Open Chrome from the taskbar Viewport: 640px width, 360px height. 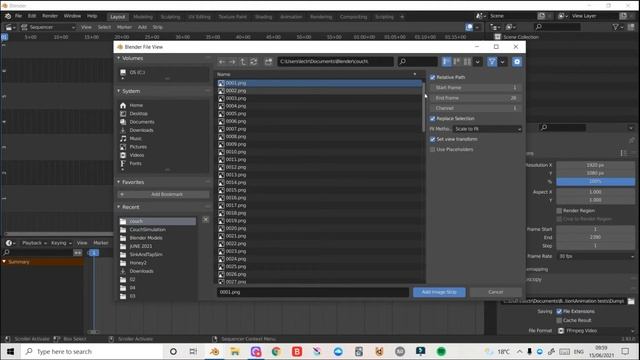(x=276, y=351)
